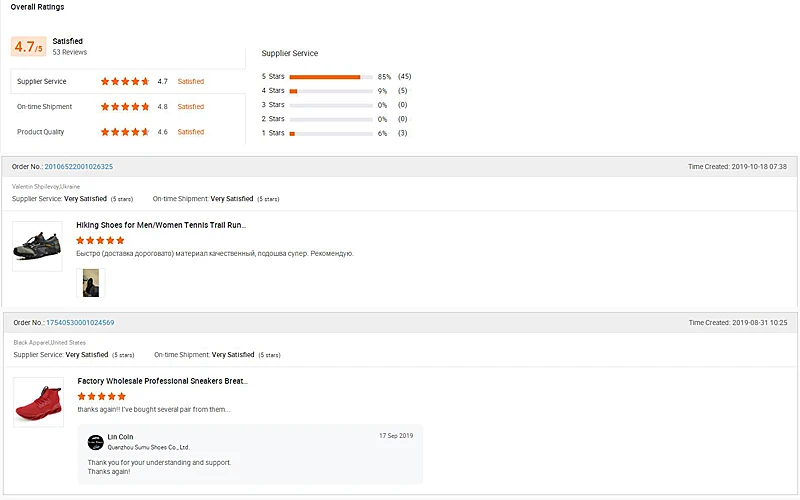Open order number 17540530001024569
This screenshot has height=500, width=800.
pyautogui.click(x=80, y=323)
